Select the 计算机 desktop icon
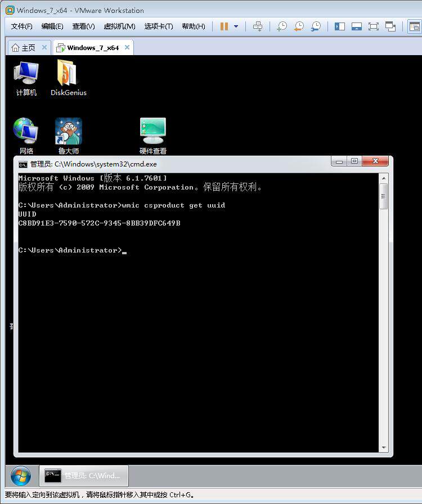This screenshot has width=422, height=504. coord(26,79)
